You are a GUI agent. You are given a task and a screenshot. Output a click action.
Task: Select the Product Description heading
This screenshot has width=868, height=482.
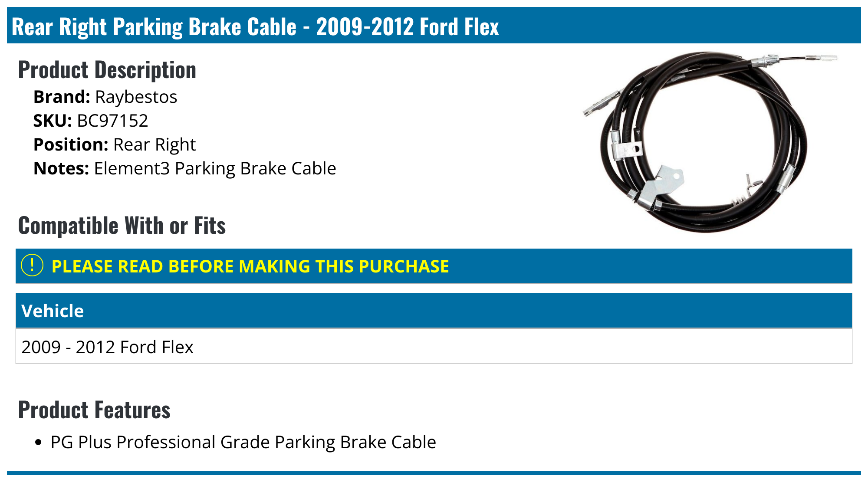[x=107, y=70]
